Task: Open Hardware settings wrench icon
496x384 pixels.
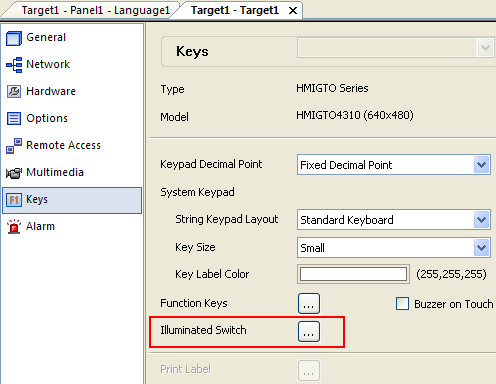Action: [x=14, y=91]
